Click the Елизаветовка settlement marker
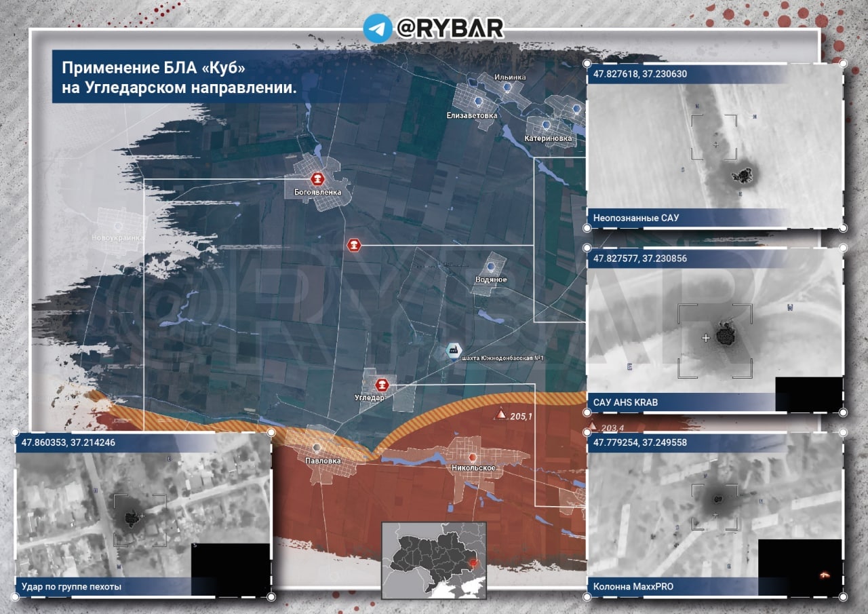The width and height of the screenshot is (868, 614). 478,102
